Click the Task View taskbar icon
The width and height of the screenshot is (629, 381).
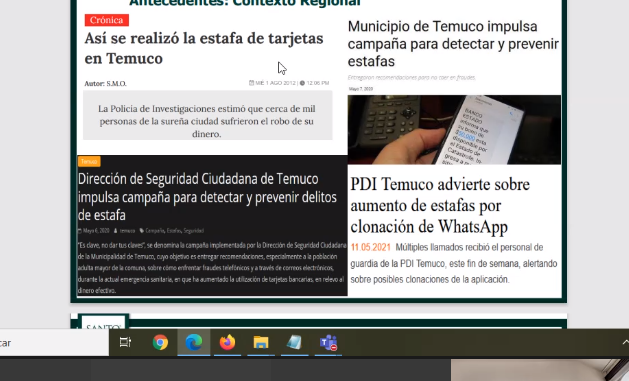click(126, 342)
